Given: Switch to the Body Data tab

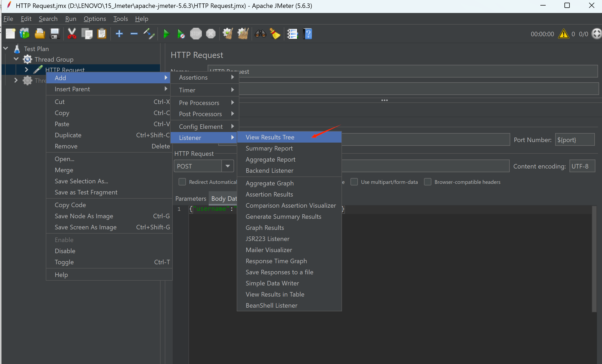Looking at the screenshot, I should point(224,198).
